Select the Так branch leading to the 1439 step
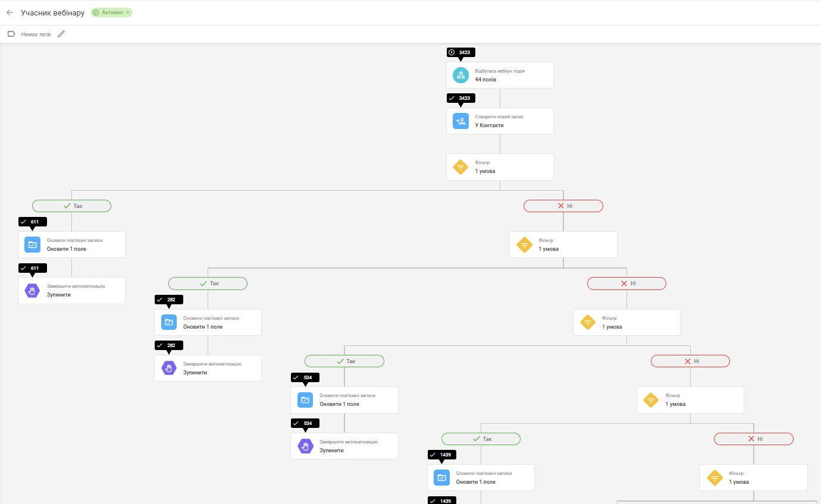The width and height of the screenshot is (821, 504). [x=481, y=439]
